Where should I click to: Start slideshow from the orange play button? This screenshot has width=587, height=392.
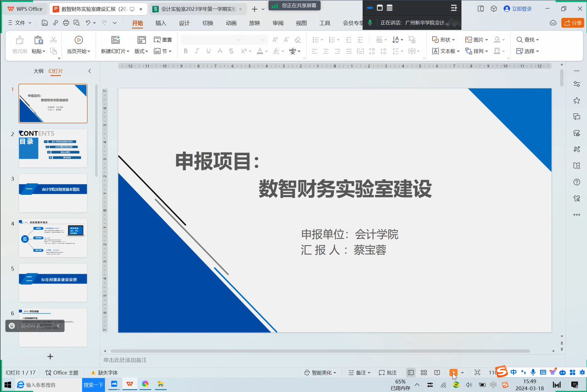[453, 372]
